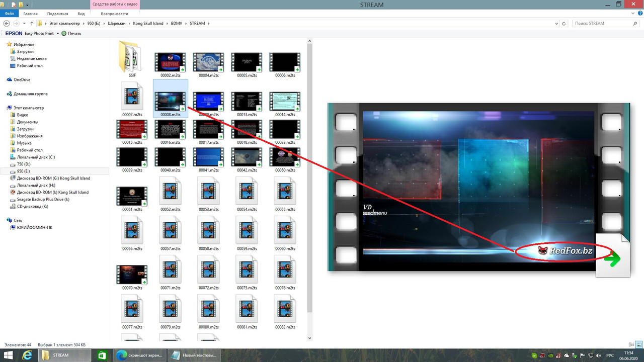The image size is (644, 362).
Task: Open Windows Start button
Action: [9, 355]
